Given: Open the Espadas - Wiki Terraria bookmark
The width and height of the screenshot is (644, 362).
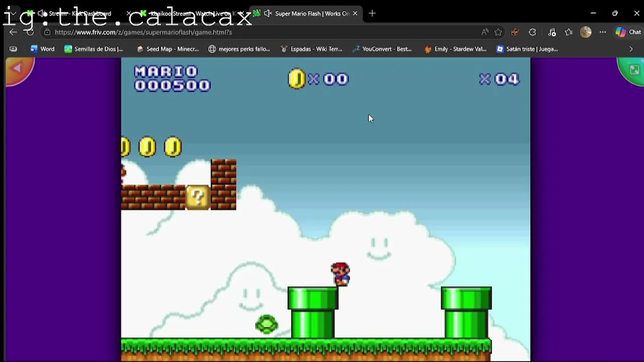Looking at the screenshot, I should 311,49.
